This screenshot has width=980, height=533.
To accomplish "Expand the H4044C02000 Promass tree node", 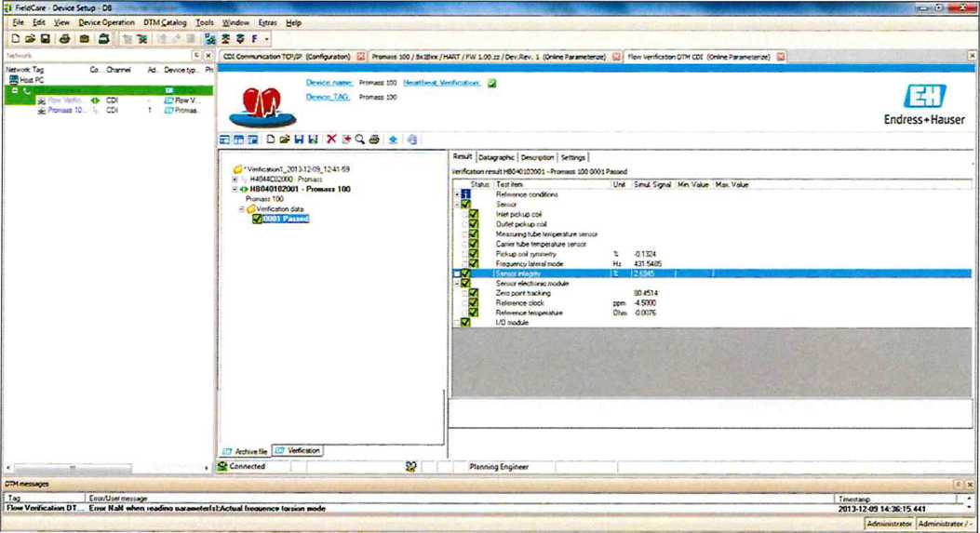I will point(235,179).
